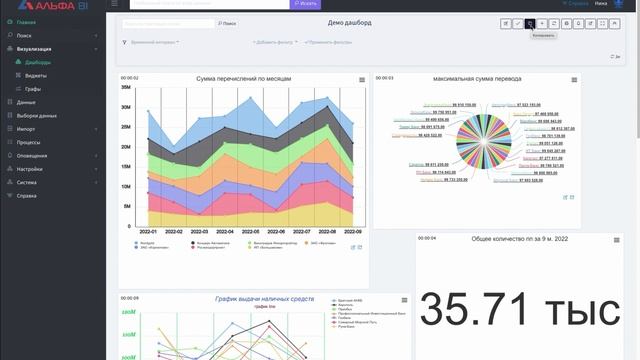
Task: Click the fullscreen toolbar icon
Action: pyautogui.click(x=602, y=24)
